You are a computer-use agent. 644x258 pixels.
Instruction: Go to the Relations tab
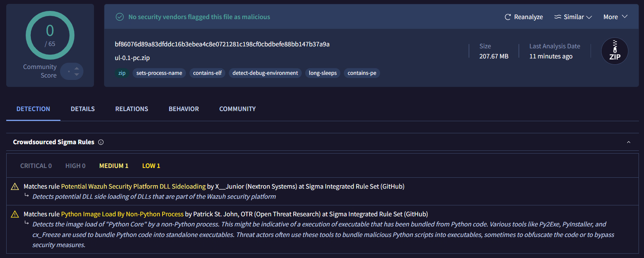click(x=131, y=109)
